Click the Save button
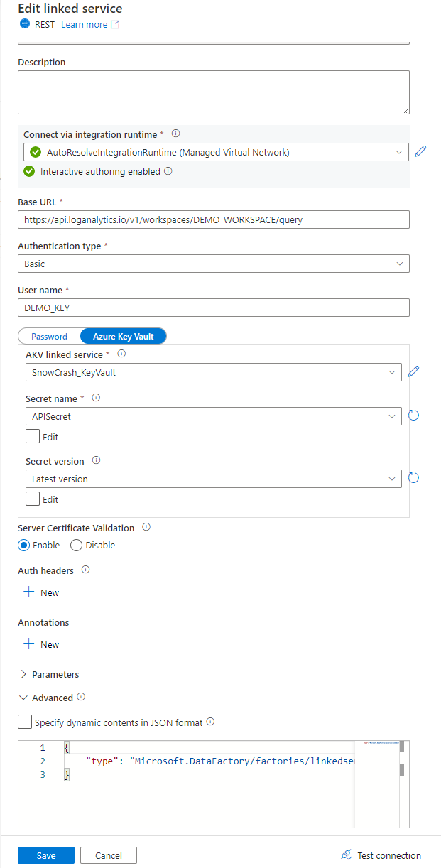The image size is (441, 868). (x=46, y=855)
